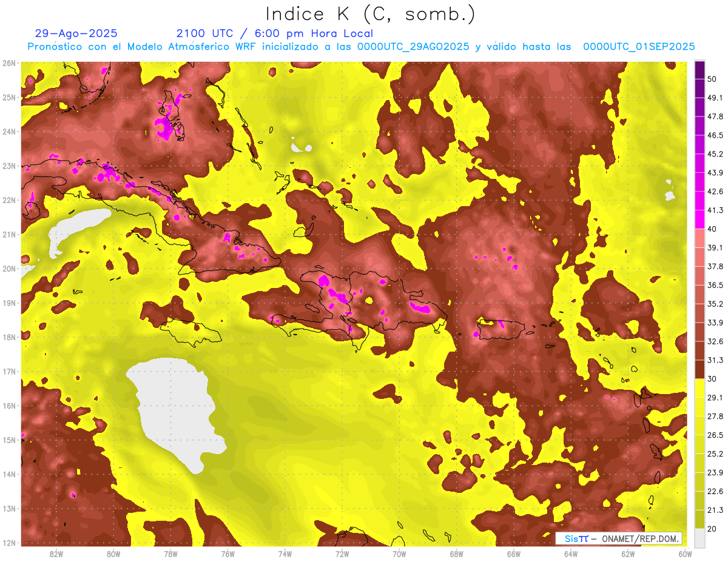This screenshot has height=562, width=728.
Task: Click the "15N" latitude label
Action: (9, 440)
